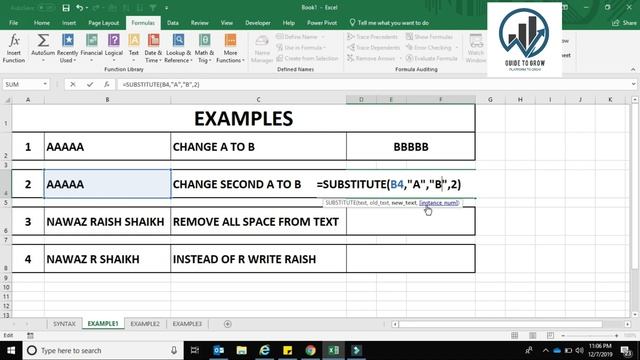The image size is (640, 360).
Task: Collapse the ribbon with the arrow
Action: (633, 70)
